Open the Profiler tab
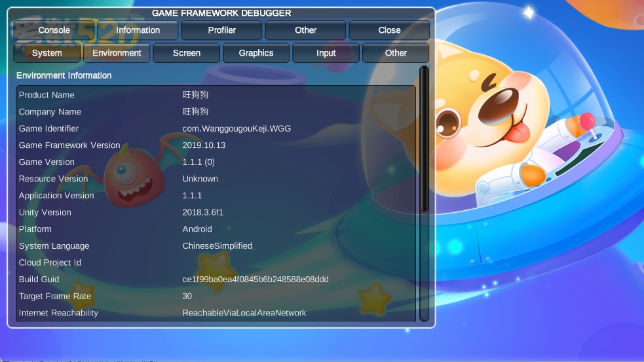This screenshot has height=362, width=644. click(x=222, y=30)
